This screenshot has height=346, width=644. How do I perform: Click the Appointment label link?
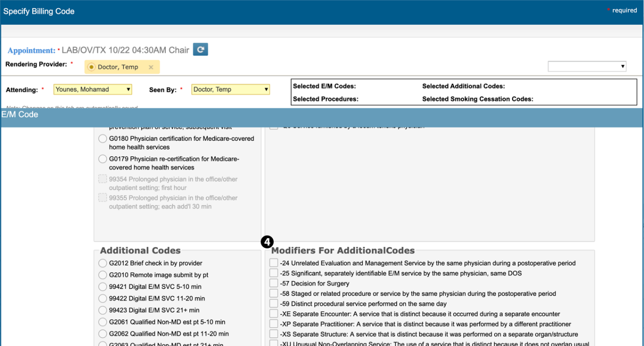coord(31,51)
